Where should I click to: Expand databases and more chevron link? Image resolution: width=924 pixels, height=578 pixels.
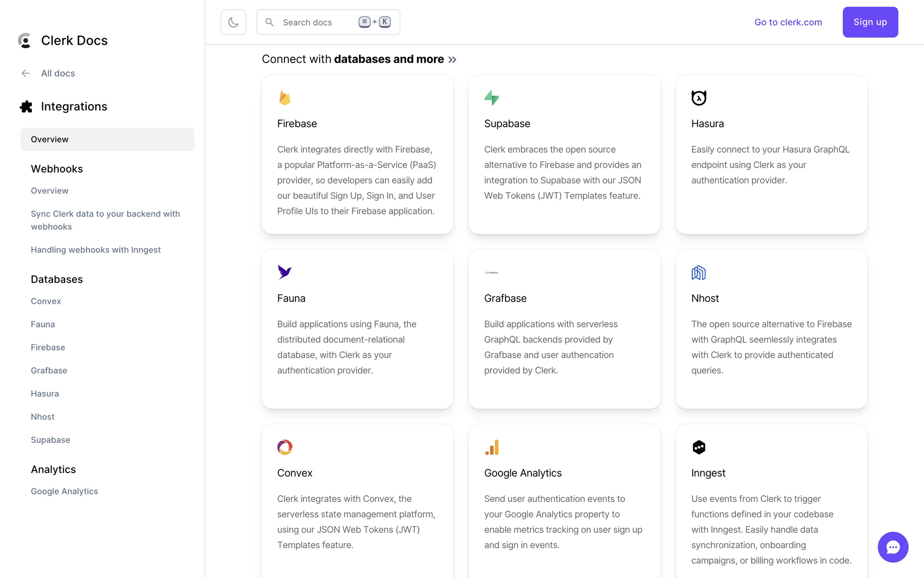point(452,60)
